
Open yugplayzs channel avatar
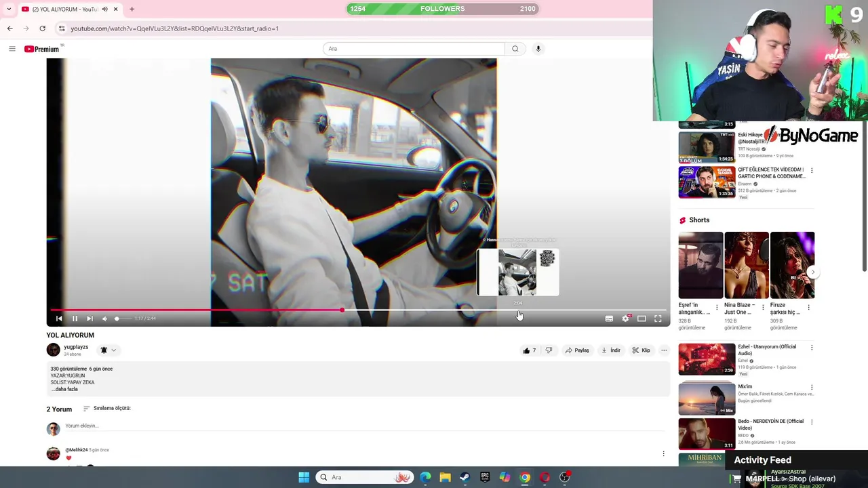tap(53, 350)
